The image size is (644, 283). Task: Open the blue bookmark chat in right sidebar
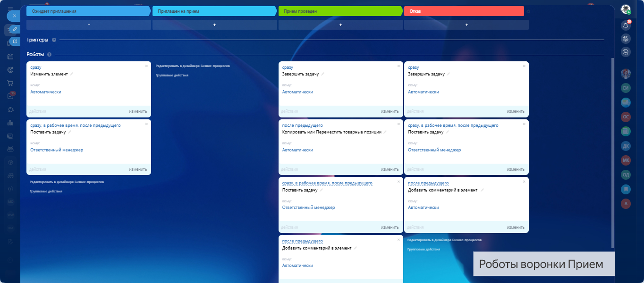626,189
